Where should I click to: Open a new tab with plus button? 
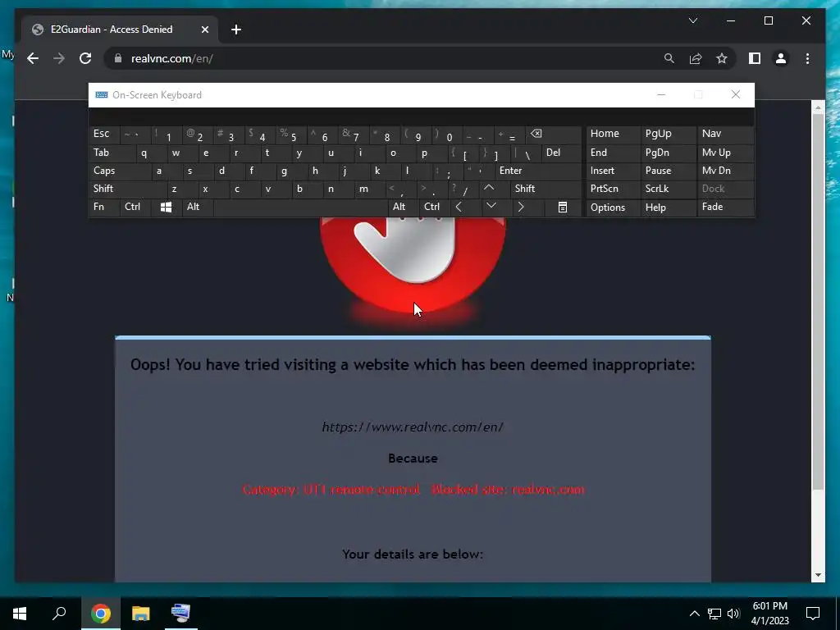pos(236,30)
